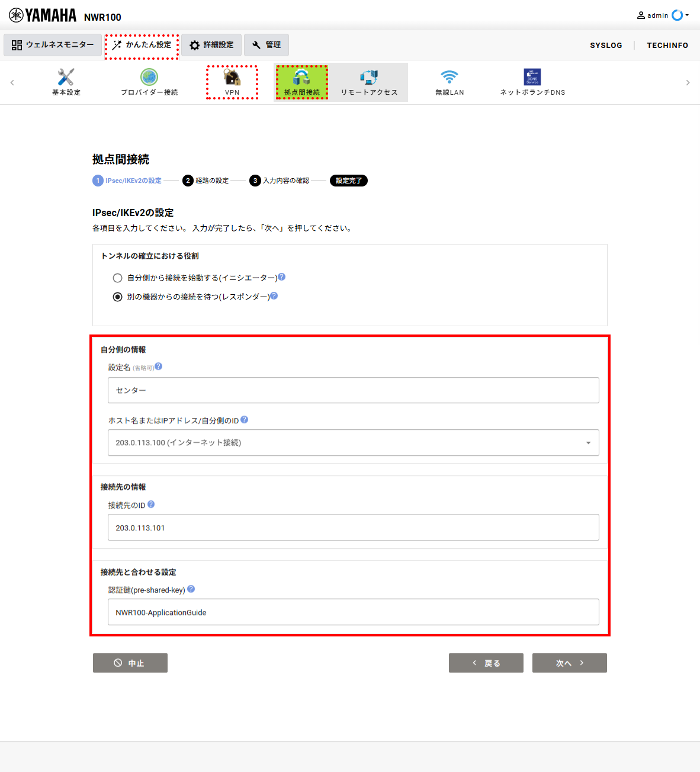Image resolution: width=700 pixels, height=772 pixels.
Task: Click step 3 circle 入力内容の確認
Action: 255,181
